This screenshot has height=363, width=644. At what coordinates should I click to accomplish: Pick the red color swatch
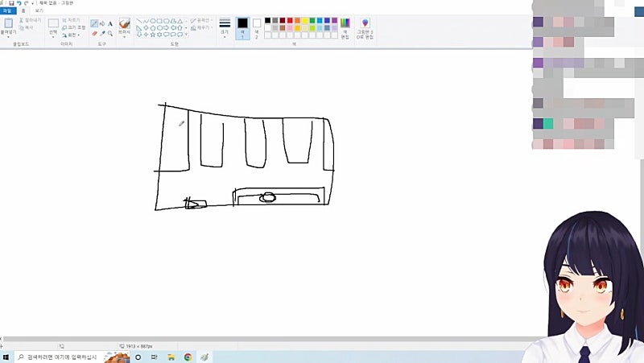pyautogui.click(x=290, y=20)
